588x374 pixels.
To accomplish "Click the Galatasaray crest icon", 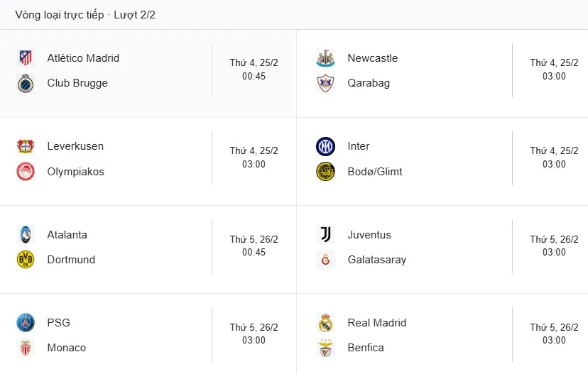I will click(x=325, y=260).
